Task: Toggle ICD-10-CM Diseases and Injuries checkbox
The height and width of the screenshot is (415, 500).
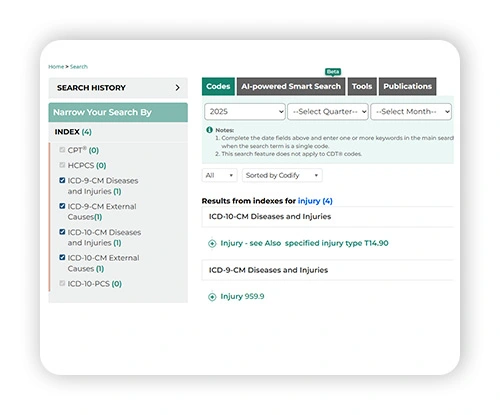Action: (62, 232)
